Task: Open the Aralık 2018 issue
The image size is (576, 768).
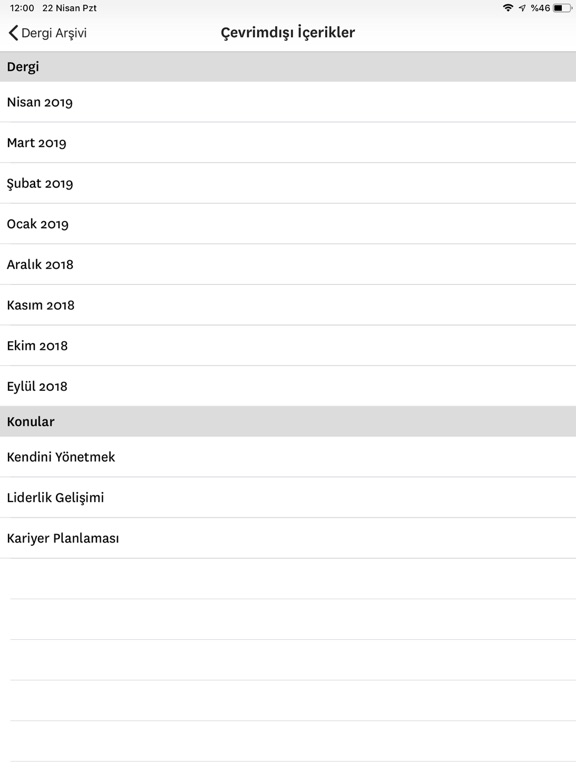Action: coord(288,264)
